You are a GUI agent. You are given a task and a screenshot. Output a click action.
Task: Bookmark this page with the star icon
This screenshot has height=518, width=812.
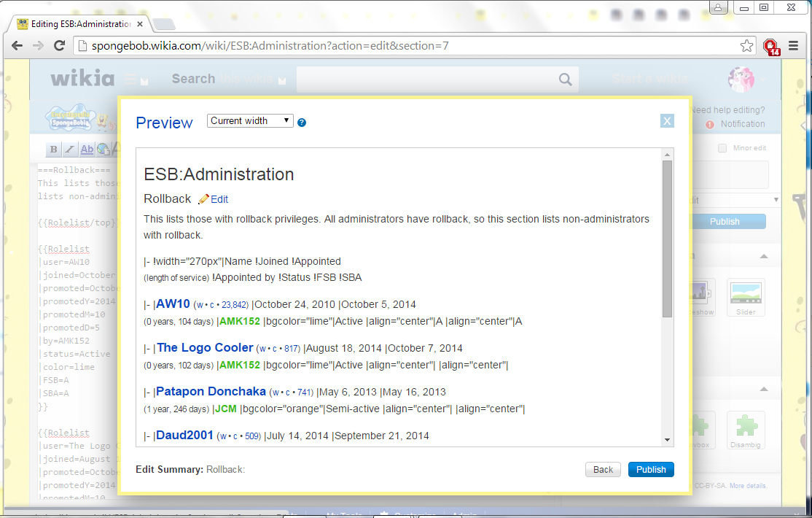coord(746,46)
